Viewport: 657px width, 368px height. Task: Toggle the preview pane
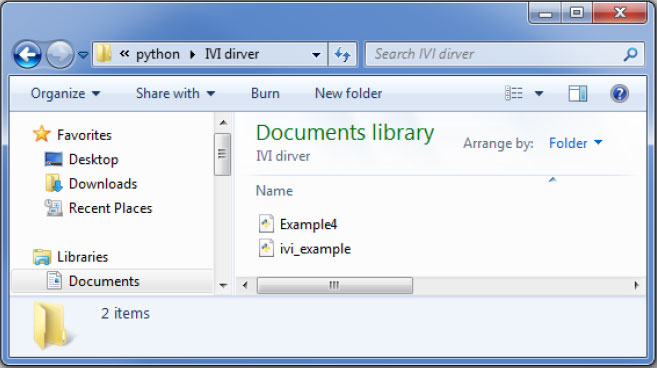point(578,93)
